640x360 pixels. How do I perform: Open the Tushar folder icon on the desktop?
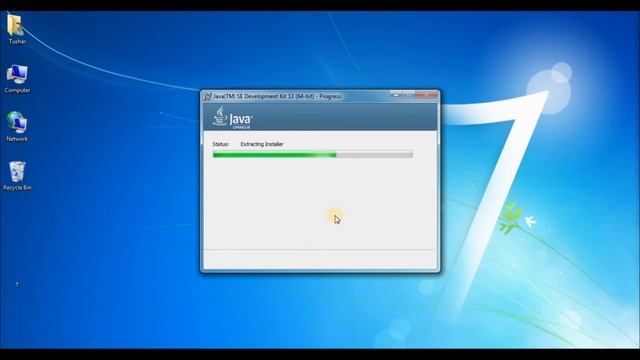click(16, 25)
